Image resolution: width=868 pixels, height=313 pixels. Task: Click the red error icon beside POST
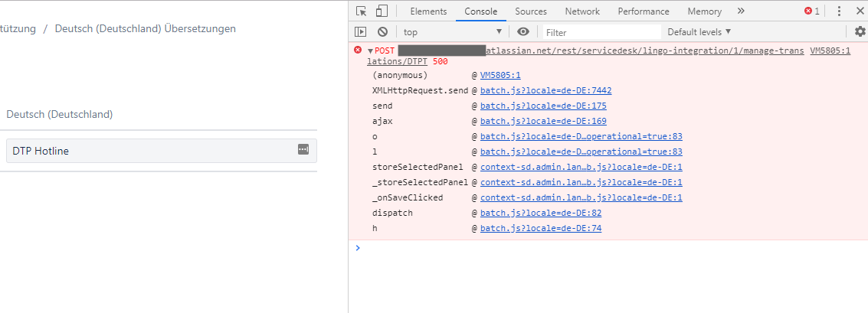(x=358, y=51)
